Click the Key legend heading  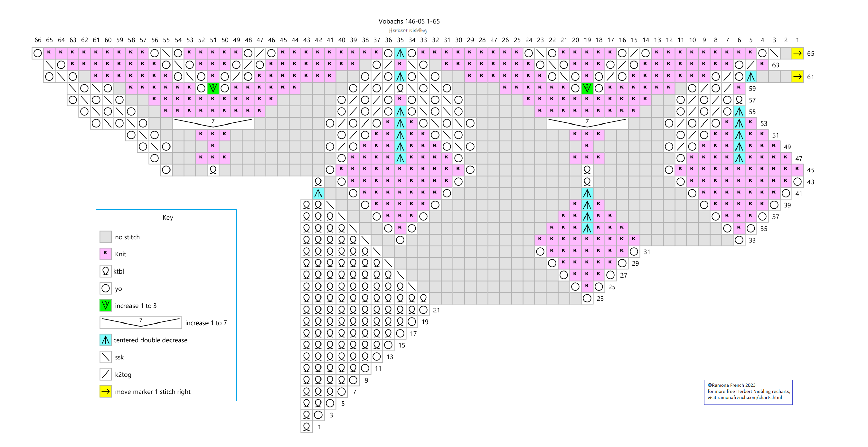pyautogui.click(x=167, y=217)
